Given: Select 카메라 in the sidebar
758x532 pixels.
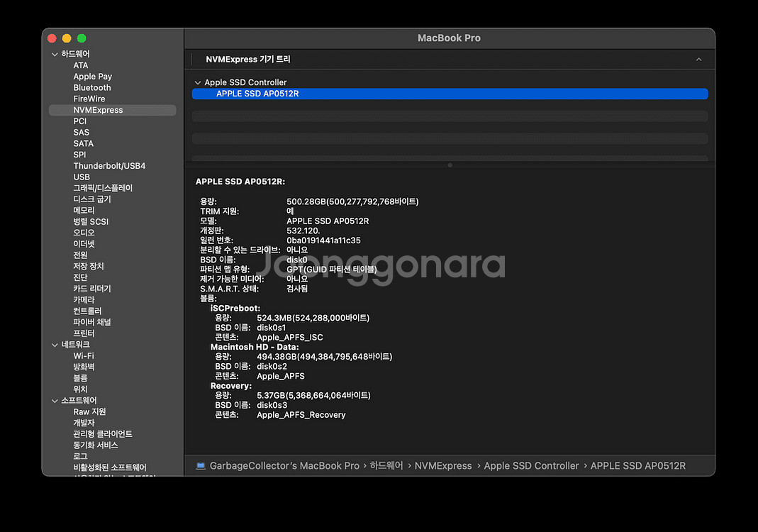Looking at the screenshot, I should point(84,300).
